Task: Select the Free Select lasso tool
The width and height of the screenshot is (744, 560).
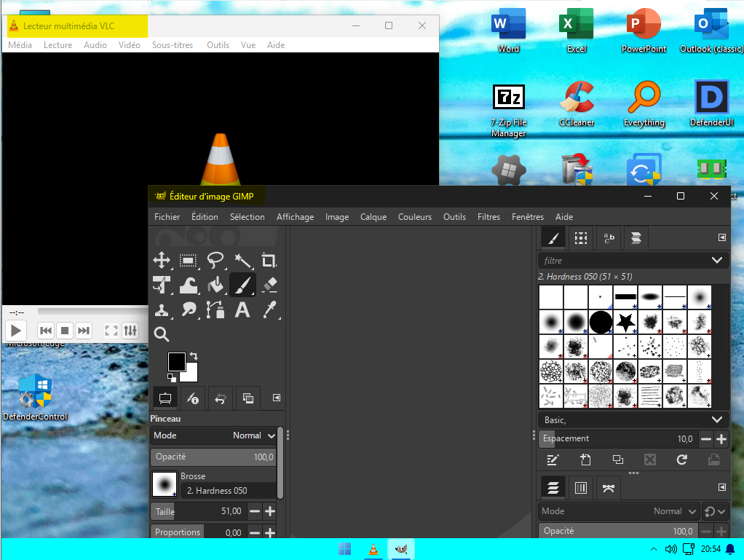Action: (215, 260)
